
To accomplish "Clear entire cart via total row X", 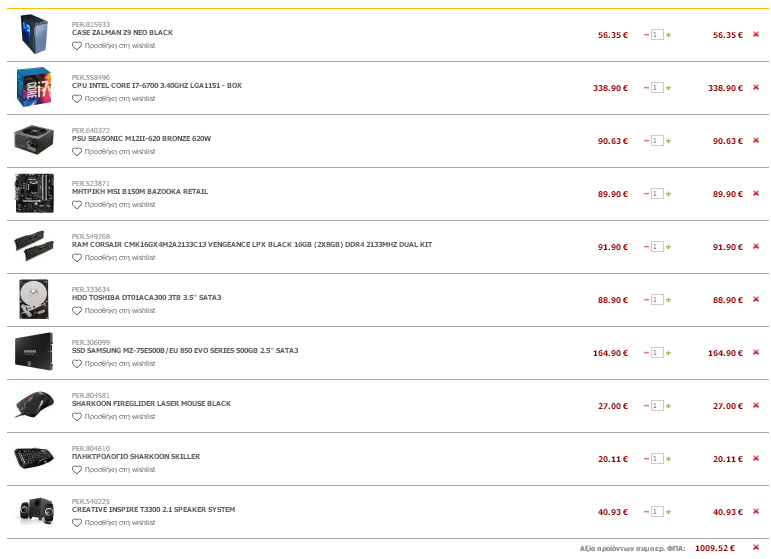I will tap(756, 548).
